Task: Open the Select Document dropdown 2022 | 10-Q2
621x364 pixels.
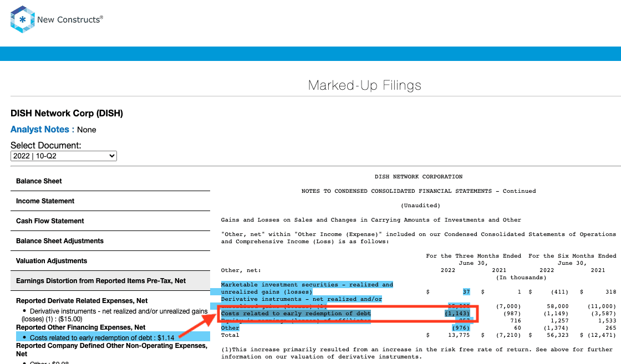Action: pyautogui.click(x=64, y=156)
